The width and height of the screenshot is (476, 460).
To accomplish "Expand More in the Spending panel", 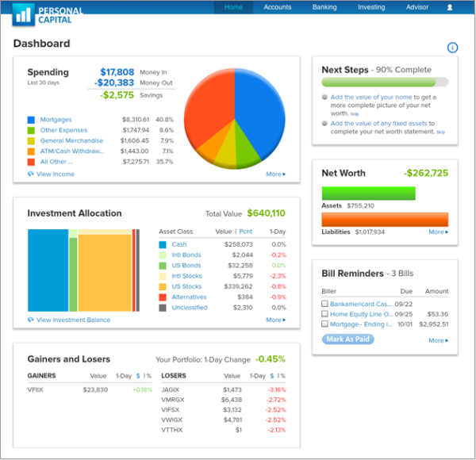I will [275, 174].
